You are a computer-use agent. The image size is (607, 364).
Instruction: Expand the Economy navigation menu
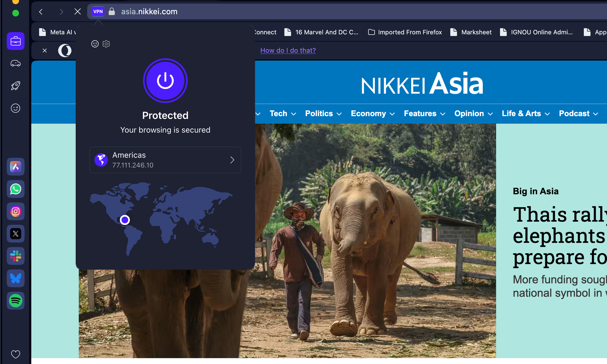pyautogui.click(x=372, y=114)
